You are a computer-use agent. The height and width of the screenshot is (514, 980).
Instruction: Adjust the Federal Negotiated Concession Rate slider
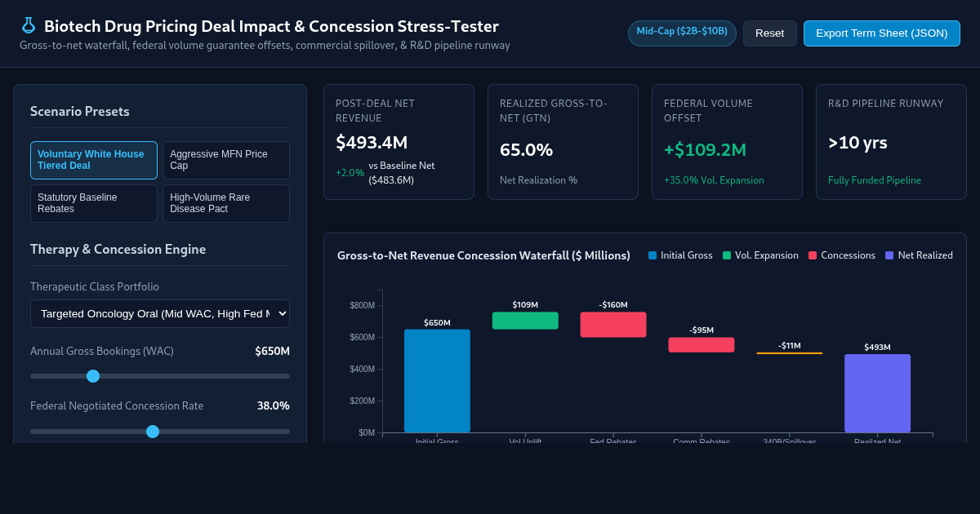(160, 432)
